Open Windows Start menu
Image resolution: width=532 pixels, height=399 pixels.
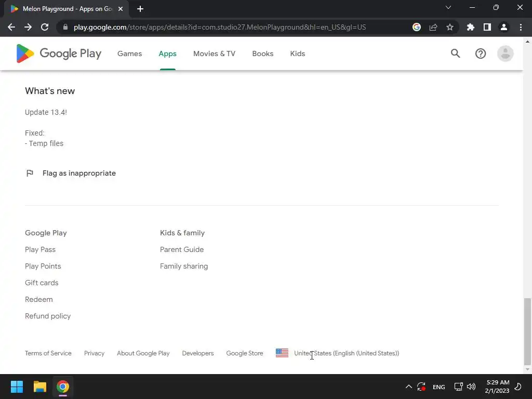[17, 387]
